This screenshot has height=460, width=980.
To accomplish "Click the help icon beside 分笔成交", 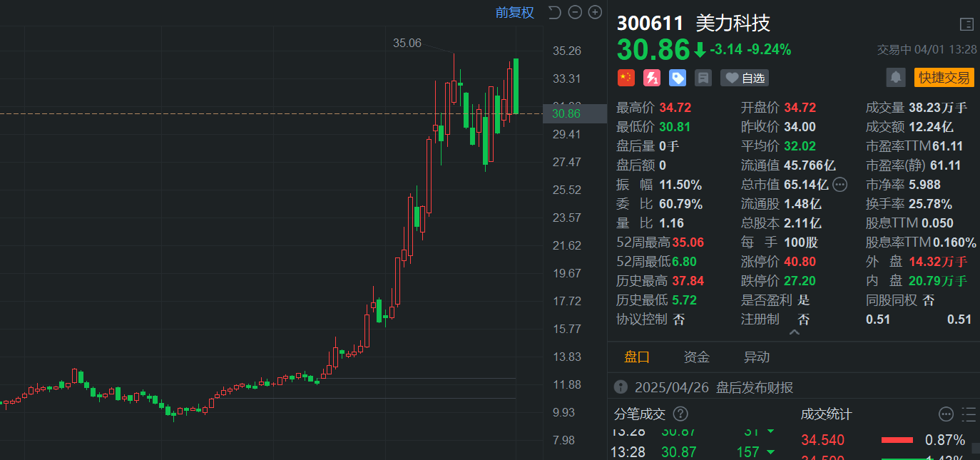I will point(680,414).
